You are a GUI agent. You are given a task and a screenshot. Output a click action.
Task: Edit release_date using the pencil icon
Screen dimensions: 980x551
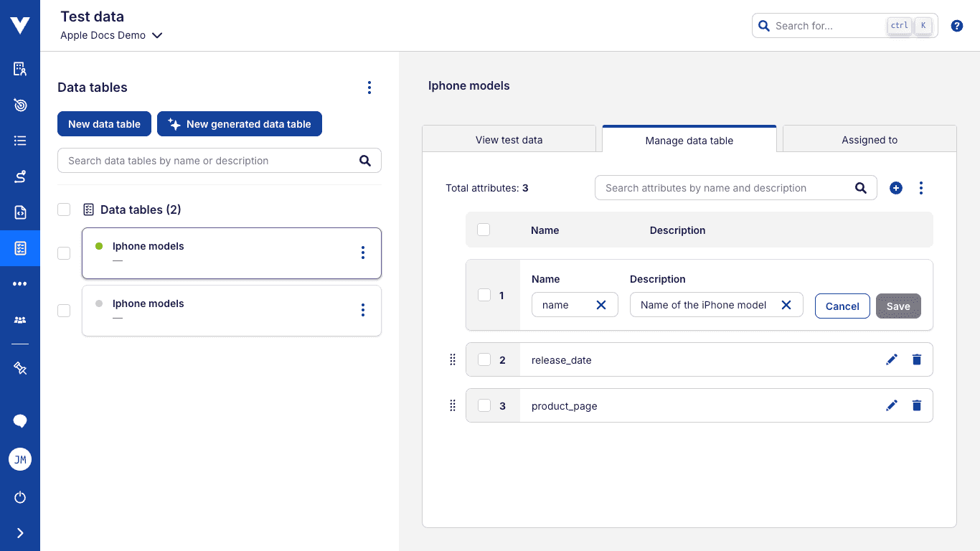pyautogui.click(x=891, y=359)
